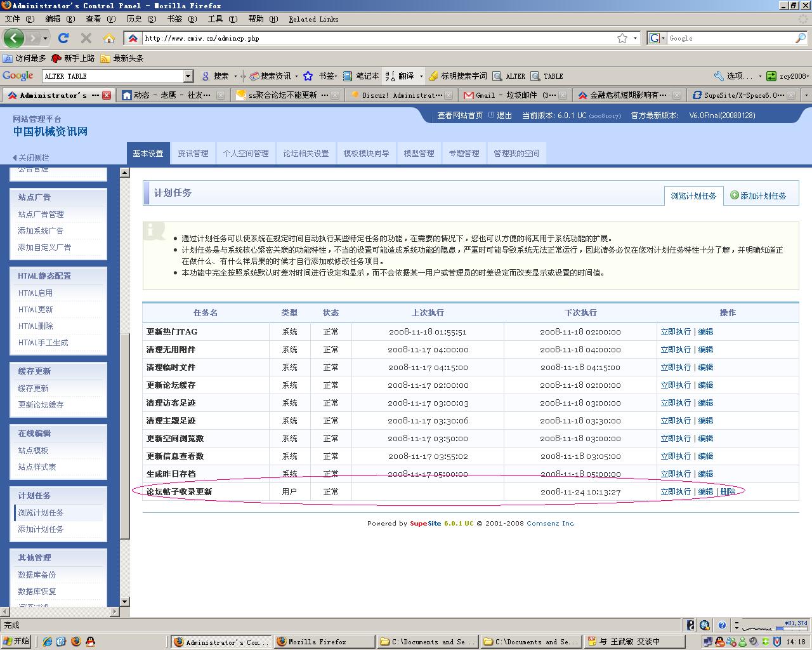Click 编辑 for 生成昨日存档
Viewport: 812px width, 650px height.
click(705, 474)
